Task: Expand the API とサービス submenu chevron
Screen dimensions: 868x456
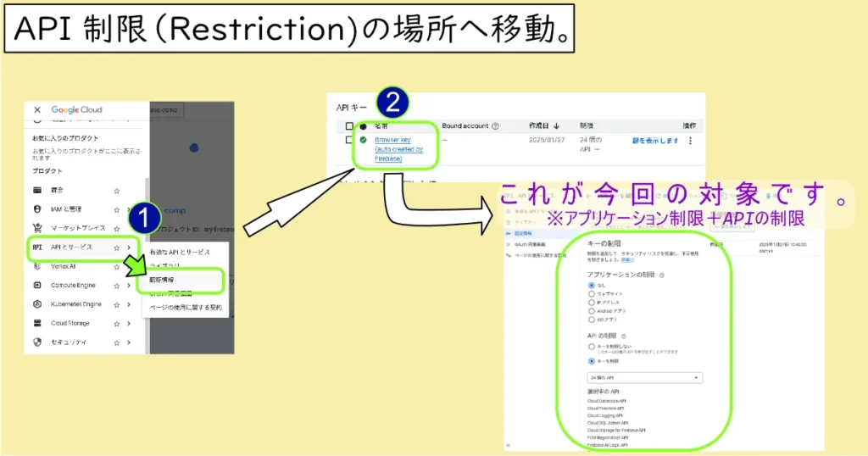Action: [x=129, y=247]
